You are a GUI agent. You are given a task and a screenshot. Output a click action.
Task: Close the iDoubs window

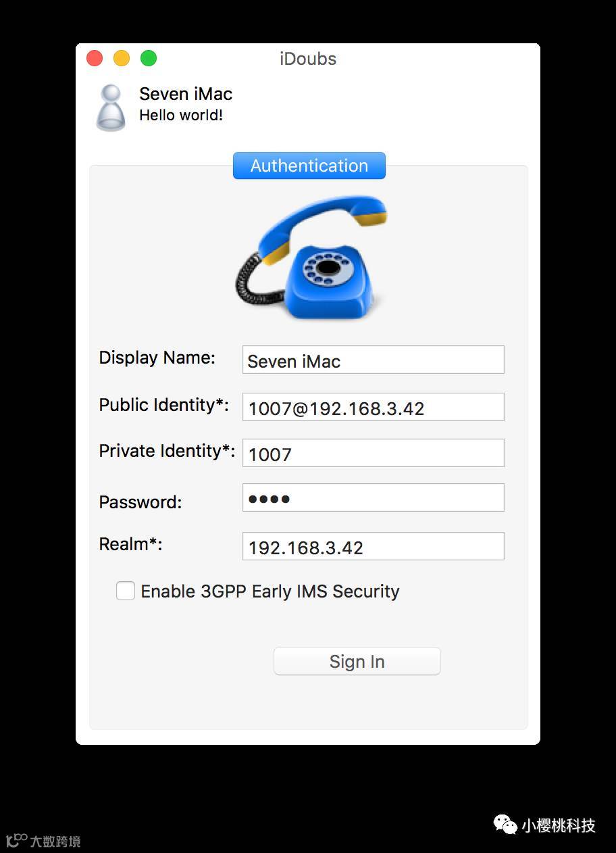click(95, 58)
